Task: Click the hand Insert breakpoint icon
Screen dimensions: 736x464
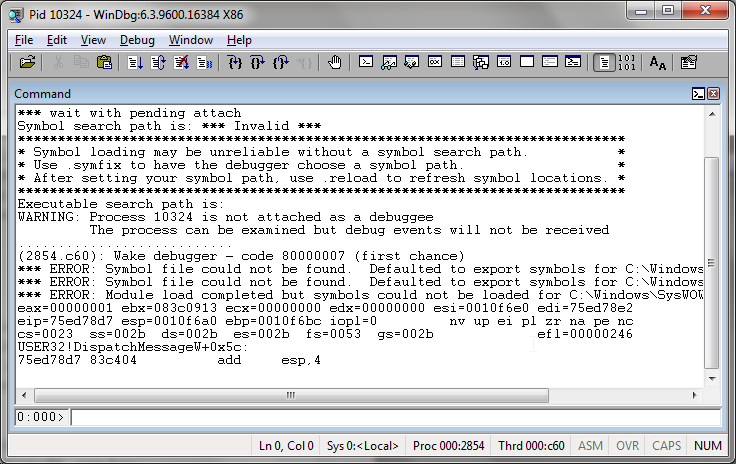Action: point(335,62)
